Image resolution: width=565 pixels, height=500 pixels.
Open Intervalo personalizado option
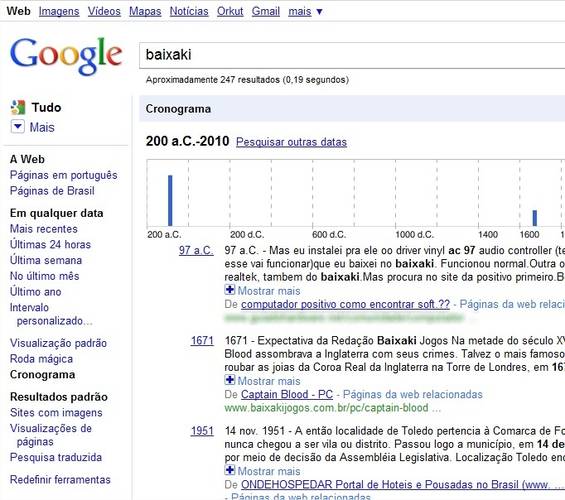pos(51,314)
